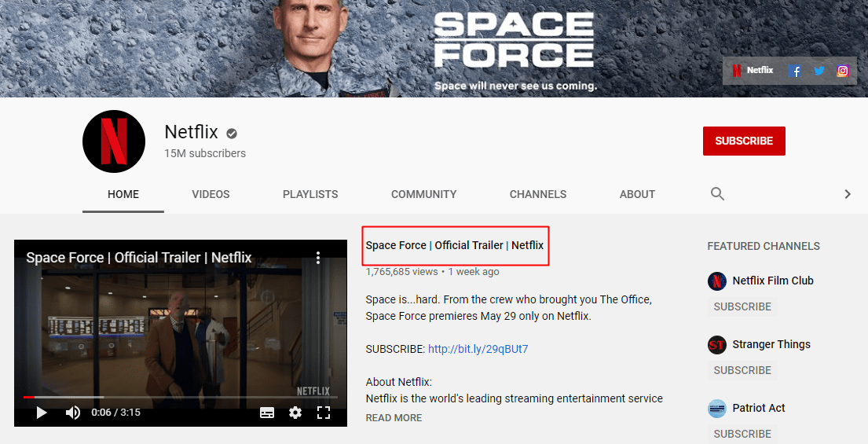Click the 15M subscribers text
868x444 pixels.
click(205, 153)
